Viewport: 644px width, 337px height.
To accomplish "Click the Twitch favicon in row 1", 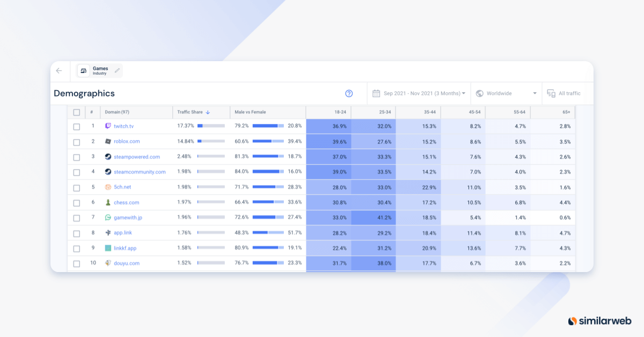I will pyautogui.click(x=107, y=125).
